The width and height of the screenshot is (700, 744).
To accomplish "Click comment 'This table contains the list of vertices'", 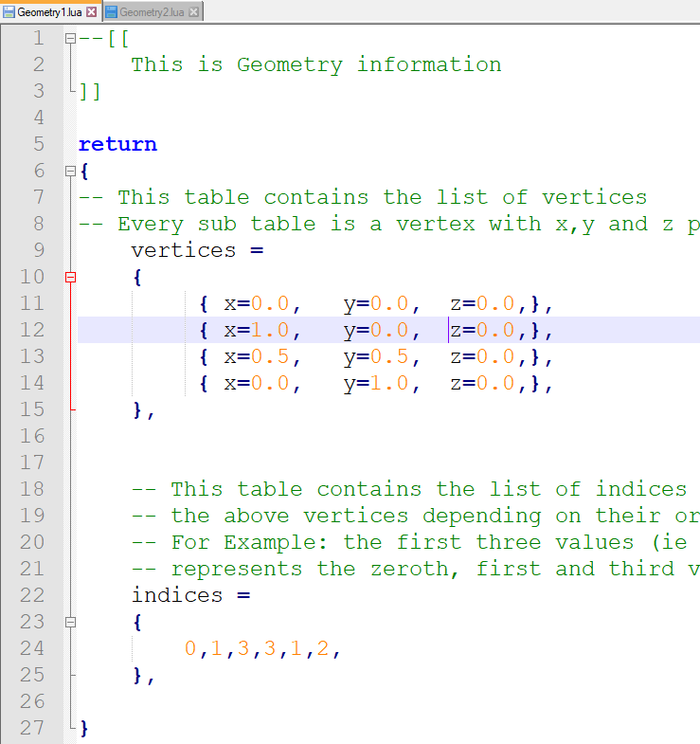I will tap(383, 197).
